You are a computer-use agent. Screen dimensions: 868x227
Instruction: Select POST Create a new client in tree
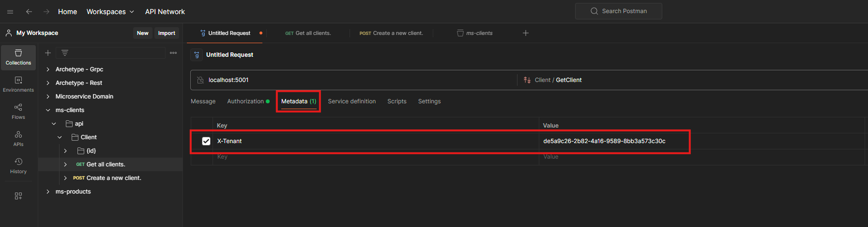click(x=107, y=178)
